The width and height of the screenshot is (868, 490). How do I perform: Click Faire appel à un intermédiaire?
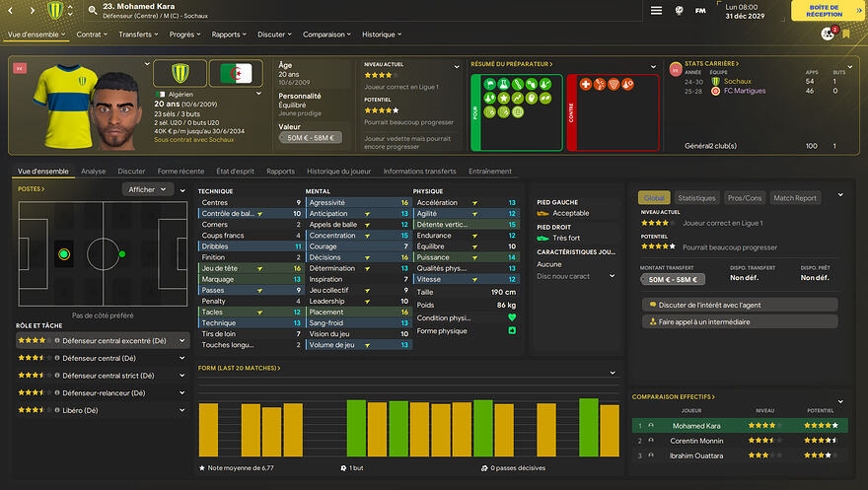point(738,321)
